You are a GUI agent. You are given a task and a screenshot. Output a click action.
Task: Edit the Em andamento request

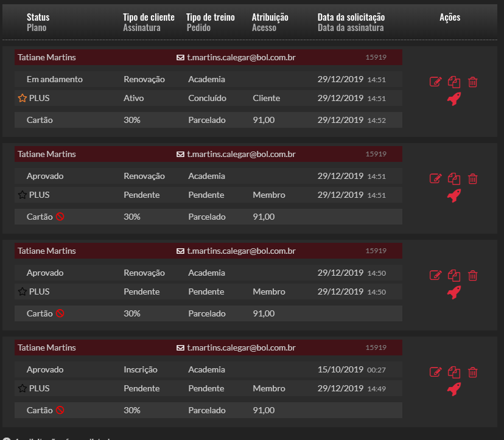tap(435, 82)
